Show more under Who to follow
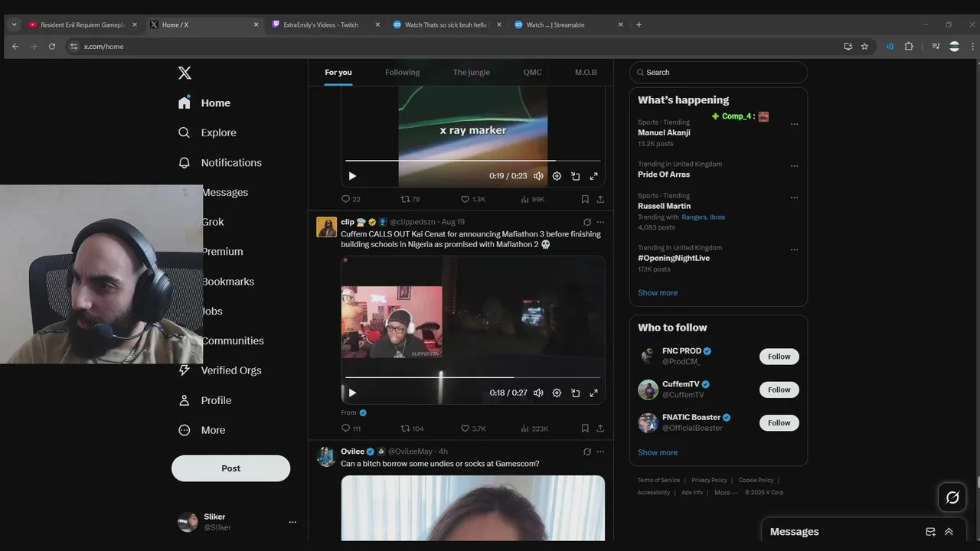Image resolution: width=980 pixels, height=551 pixels. 658,452
